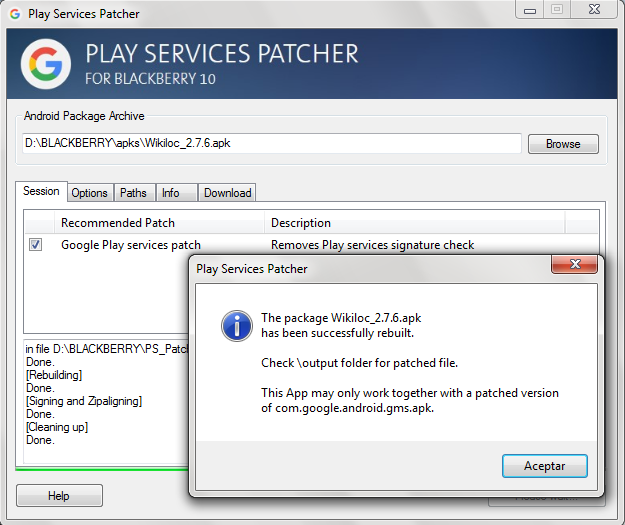Image resolution: width=625 pixels, height=525 pixels.
Task: Click the [Cleaning up] log line
Action: point(57,427)
